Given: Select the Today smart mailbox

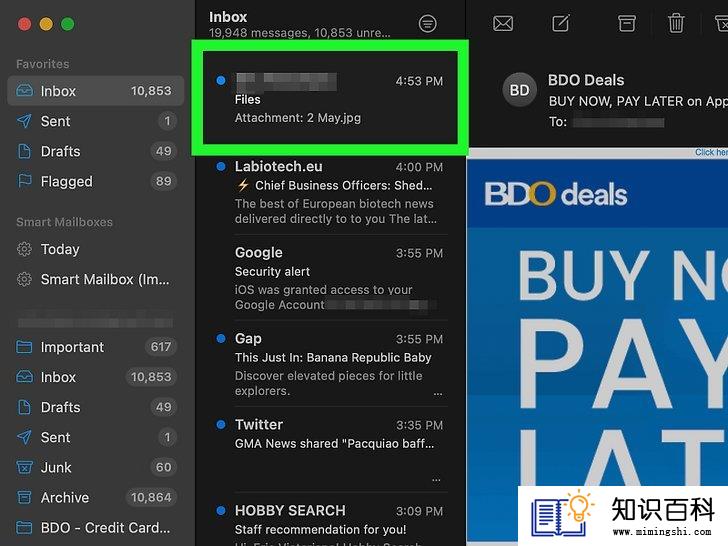Looking at the screenshot, I should click(96, 249).
